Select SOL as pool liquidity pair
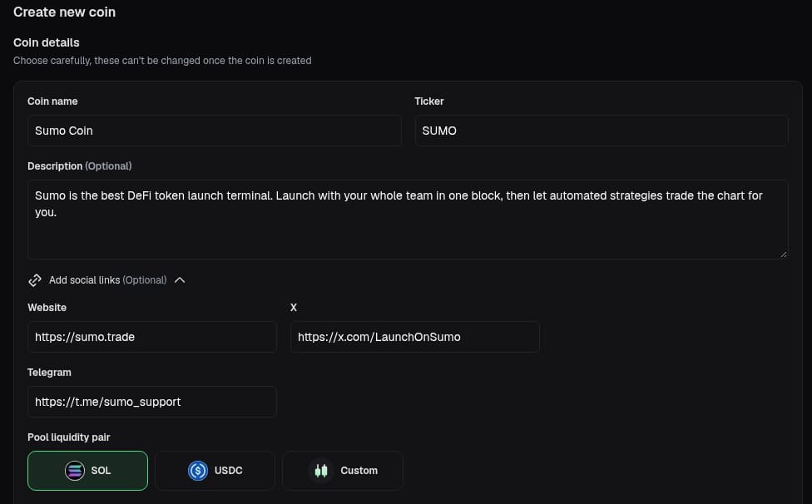This screenshot has height=504, width=812. [x=87, y=471]
